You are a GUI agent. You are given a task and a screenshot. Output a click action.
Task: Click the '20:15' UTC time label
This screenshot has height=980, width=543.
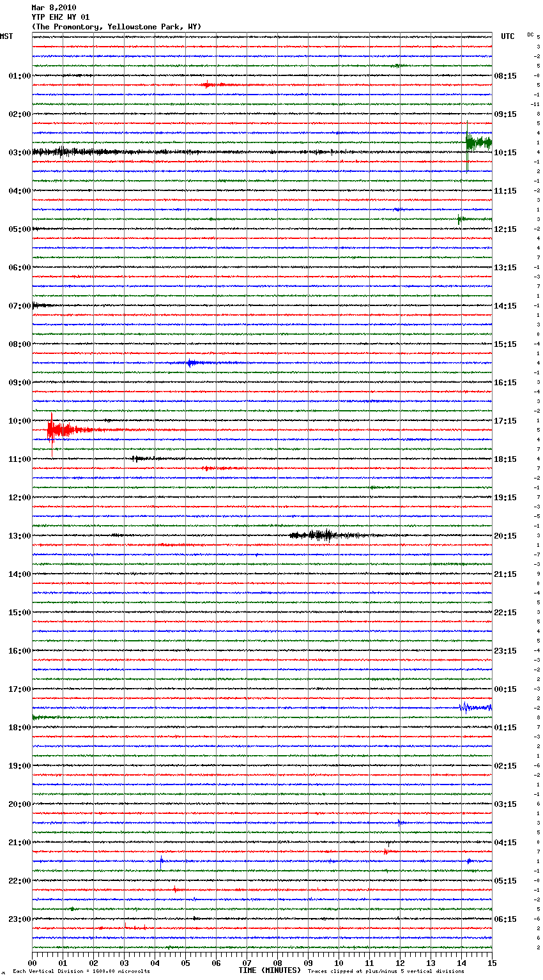[505, 536]
